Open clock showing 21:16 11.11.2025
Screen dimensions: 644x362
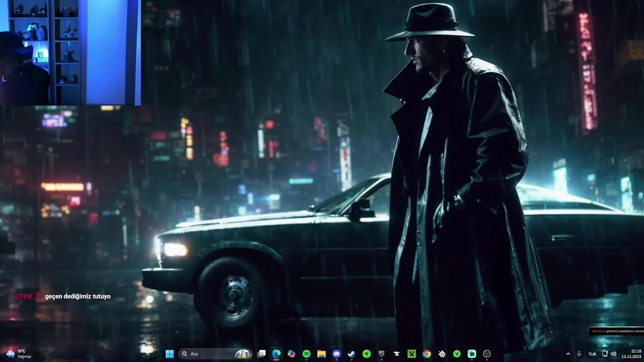click(x=631, y=354)
